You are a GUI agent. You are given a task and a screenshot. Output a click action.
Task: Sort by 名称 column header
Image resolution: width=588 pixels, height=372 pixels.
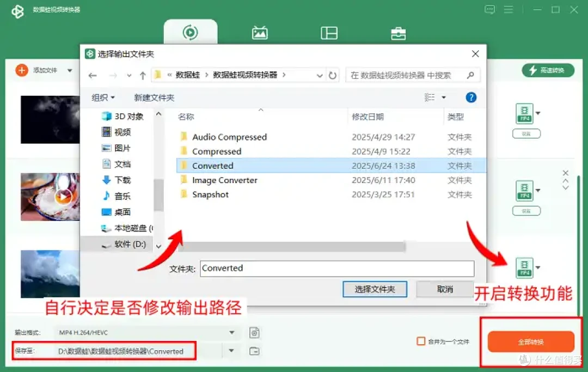point(186,117)
